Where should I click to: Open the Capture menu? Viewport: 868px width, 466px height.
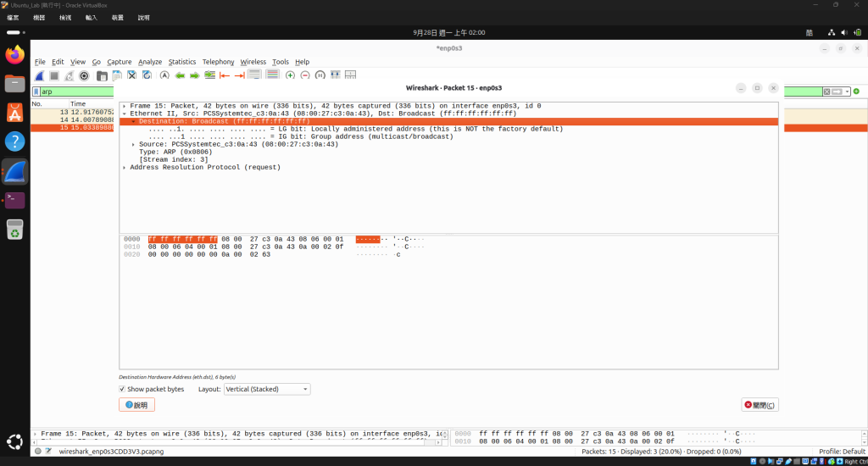click(x=119, y=62)
